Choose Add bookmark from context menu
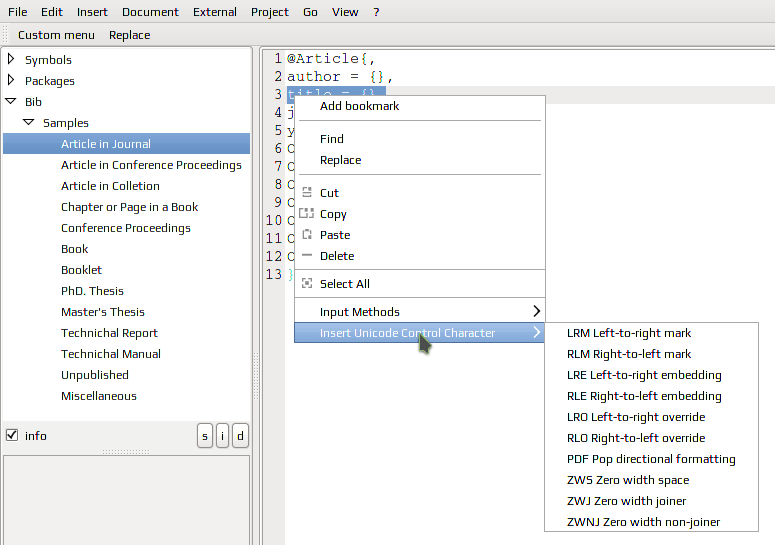 419,106
